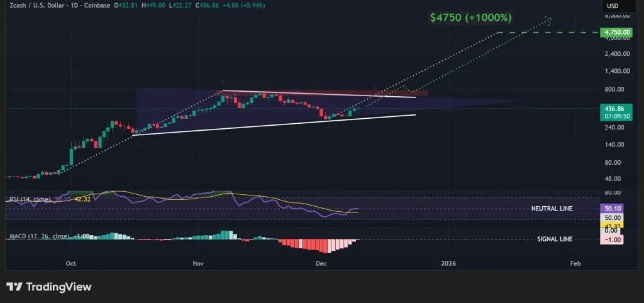The image size is (644, 303).
Task: Select the SIGNAL LINE label
Action: (x=555, y=240)
